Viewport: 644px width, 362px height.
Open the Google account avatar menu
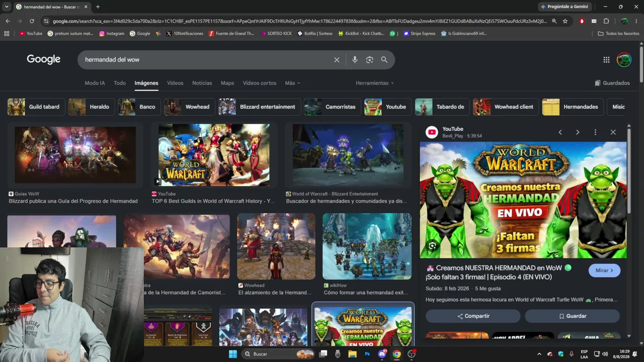tap(624, 60)
